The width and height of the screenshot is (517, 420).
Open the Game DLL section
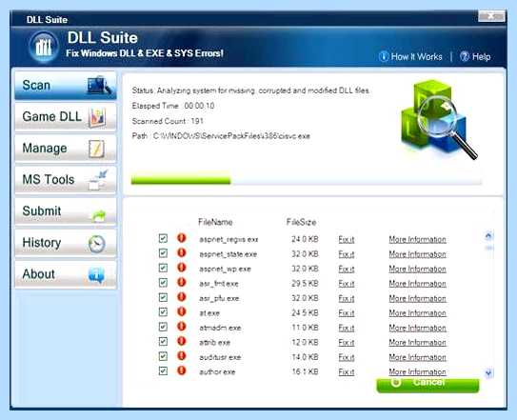click(66, 117)
